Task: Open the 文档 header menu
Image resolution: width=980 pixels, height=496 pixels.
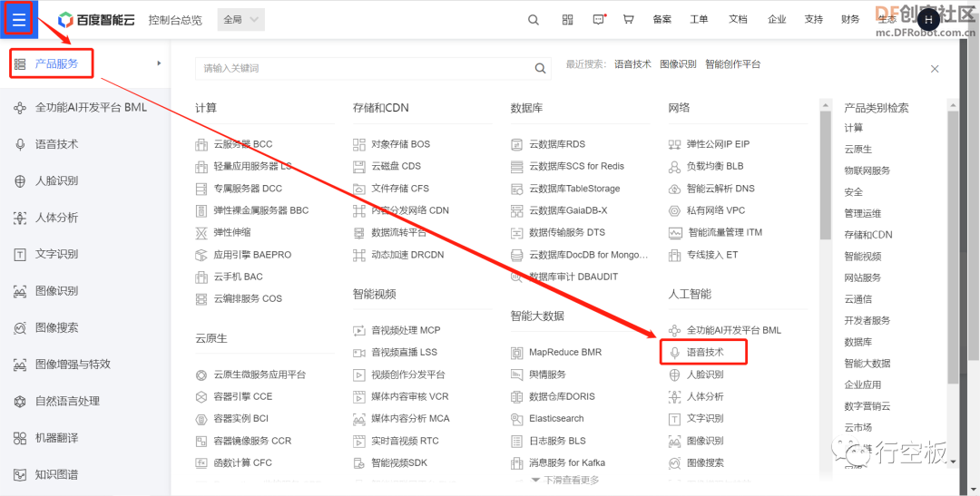Action: click(738, 19)
